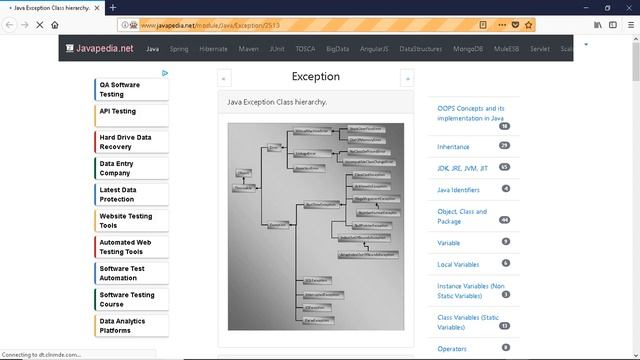This screenshot has height=360, width=640.
Task: Open the Servlet nav item
Action: pyautogui.click(x=540, y=49)
